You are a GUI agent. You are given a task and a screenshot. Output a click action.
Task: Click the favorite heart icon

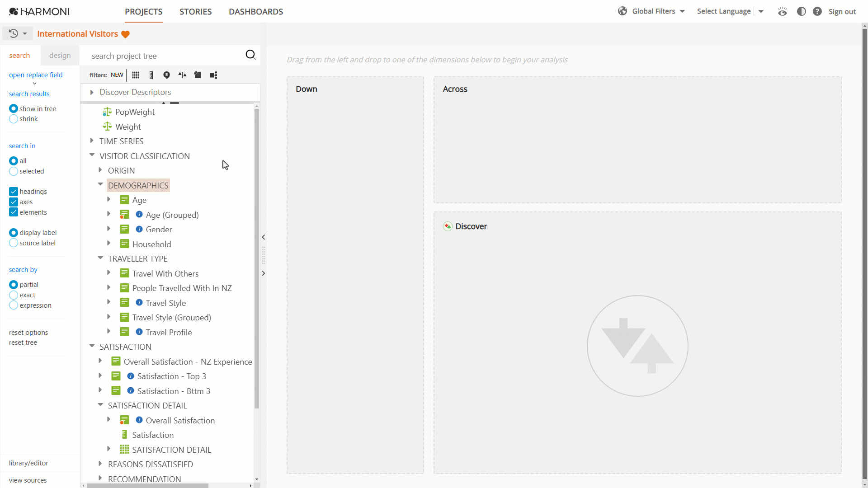125,34
